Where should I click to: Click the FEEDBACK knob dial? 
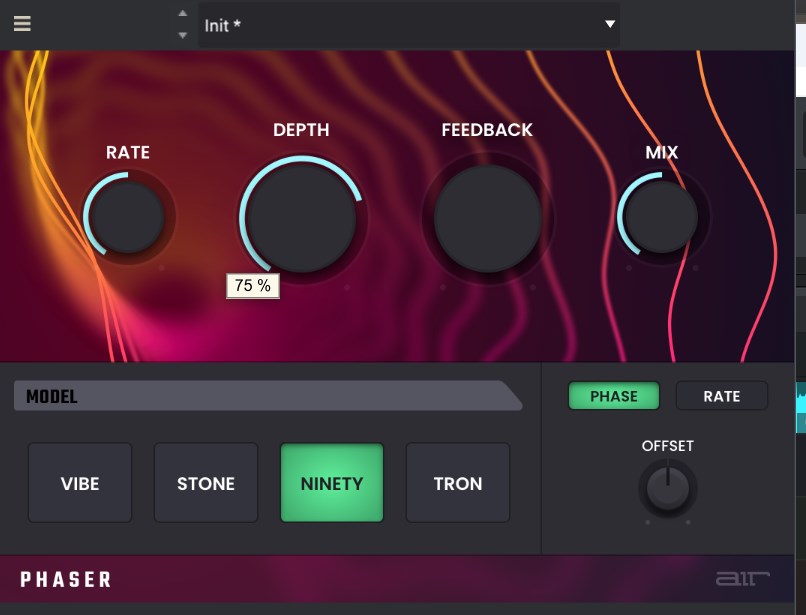(488, 218)
